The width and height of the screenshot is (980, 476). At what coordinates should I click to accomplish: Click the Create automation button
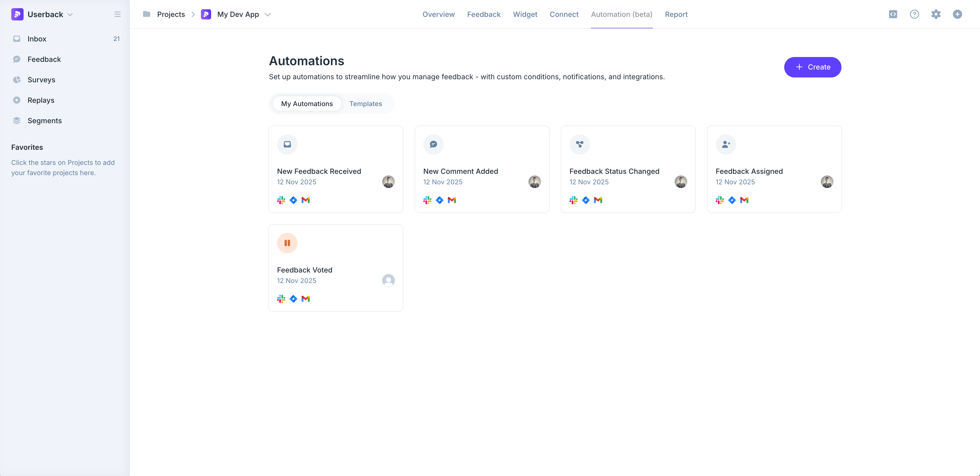(813, 67)
